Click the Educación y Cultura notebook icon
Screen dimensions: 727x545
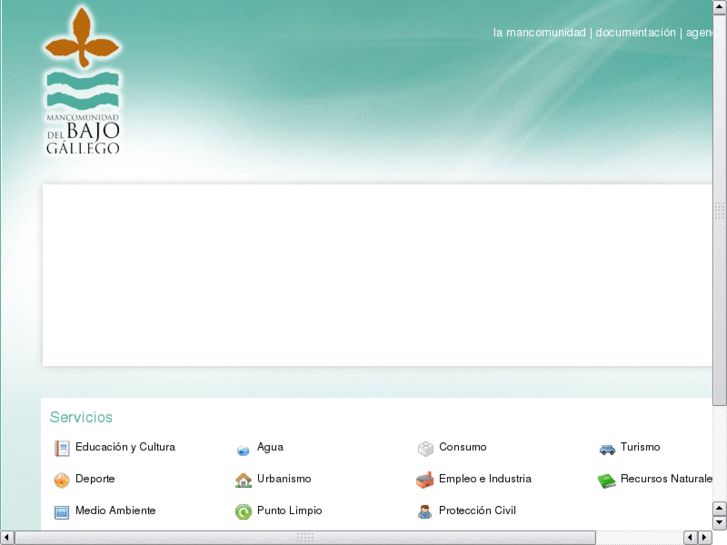[62, 448]
